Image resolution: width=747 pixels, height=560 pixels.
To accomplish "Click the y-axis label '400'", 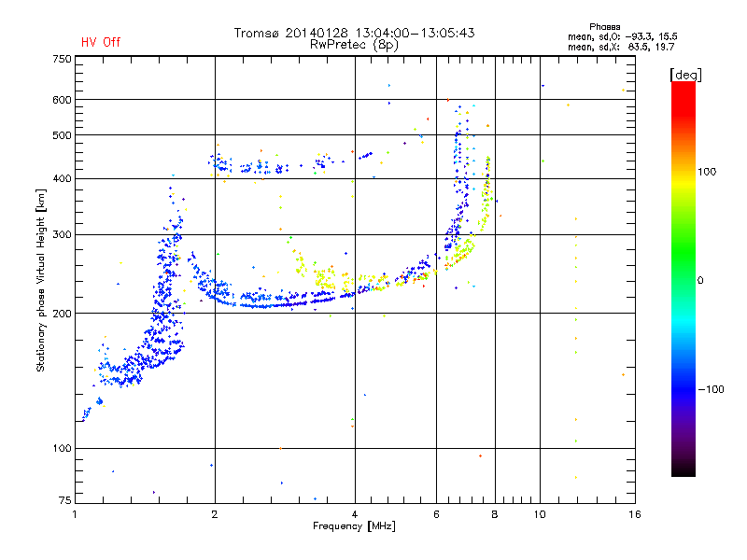I will click(62, 178).
